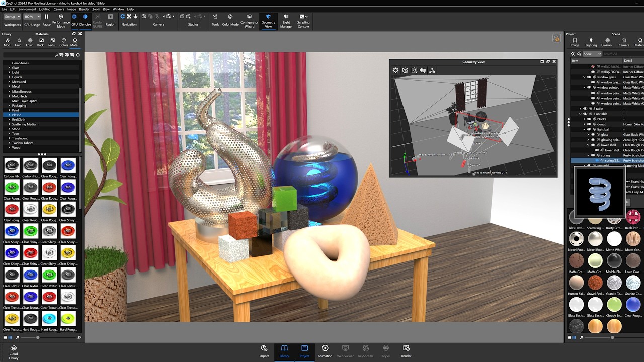
Task: Open the Scripting Console
Action: pyautogui.click(x=303, y=20)
